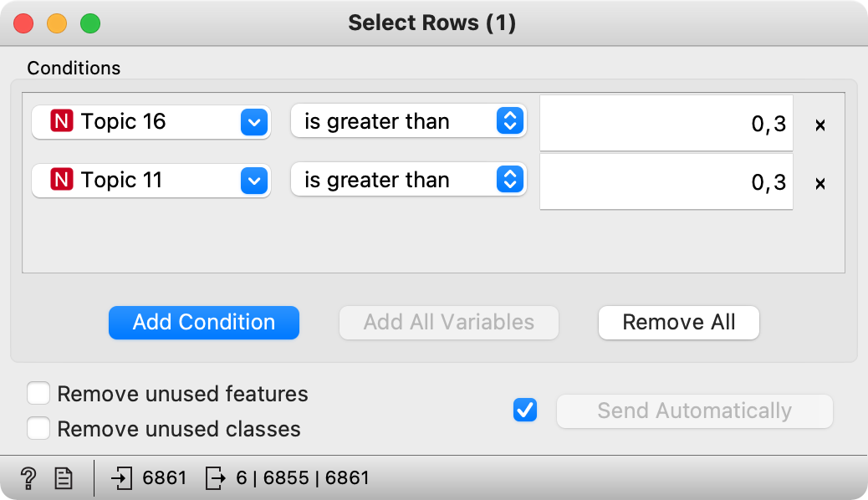Delete the Topic 11 condition row

[x=820, y=183]
